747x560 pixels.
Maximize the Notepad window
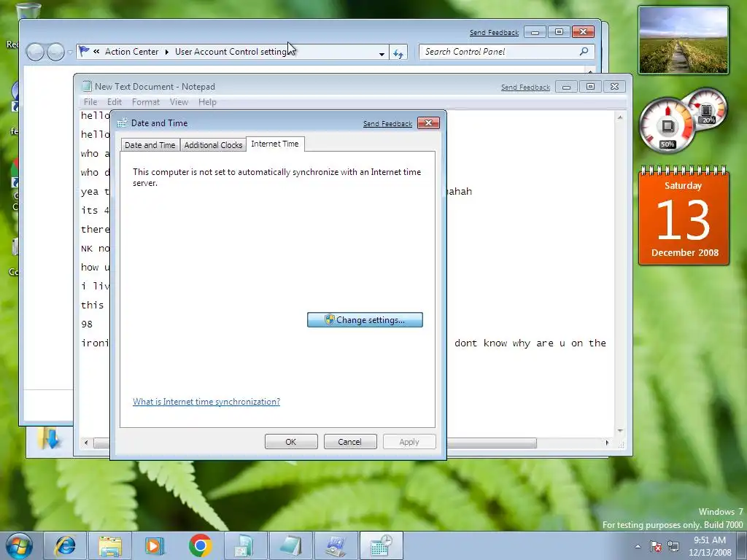[590, 87]
